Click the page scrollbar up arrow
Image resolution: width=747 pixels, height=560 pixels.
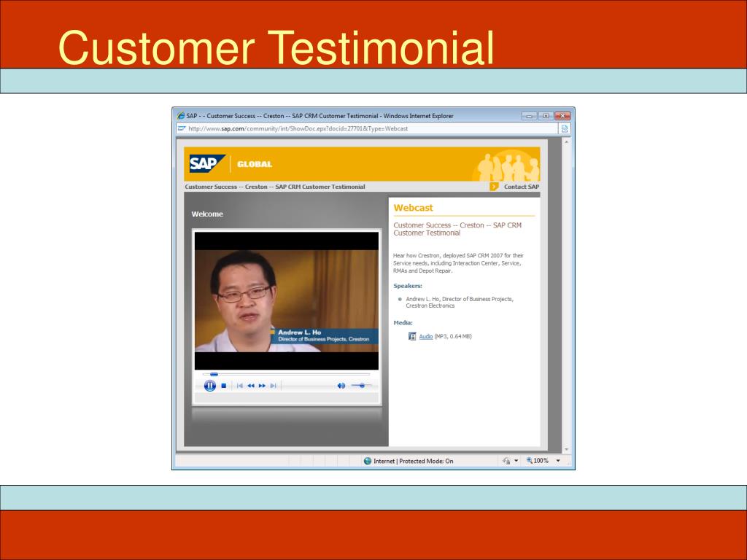click(x=566, y=142)
